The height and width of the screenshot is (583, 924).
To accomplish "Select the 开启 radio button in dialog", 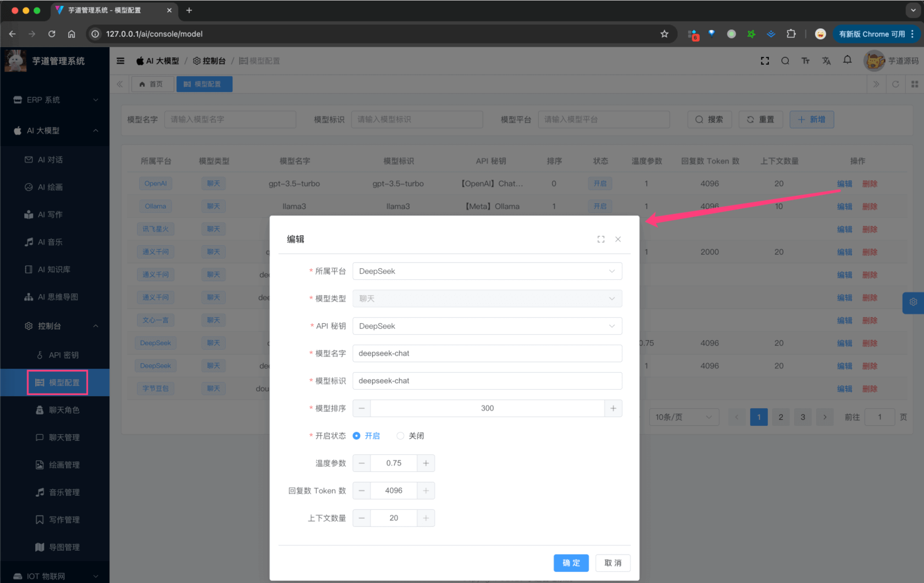I will (x=357, y=435).
